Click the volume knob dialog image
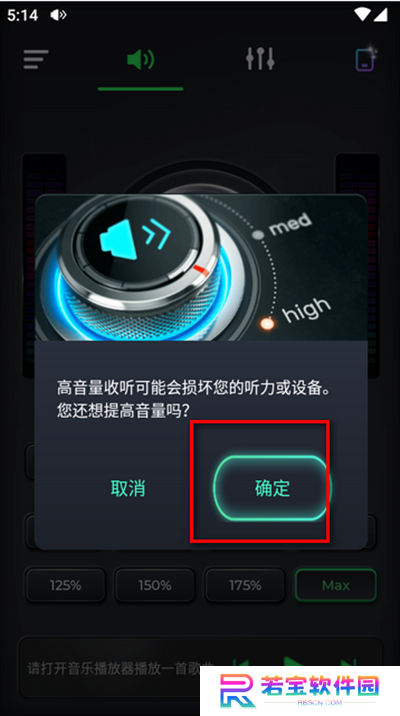Image resolution: width=400 pixels, height=716 pixels. [201, 268]
